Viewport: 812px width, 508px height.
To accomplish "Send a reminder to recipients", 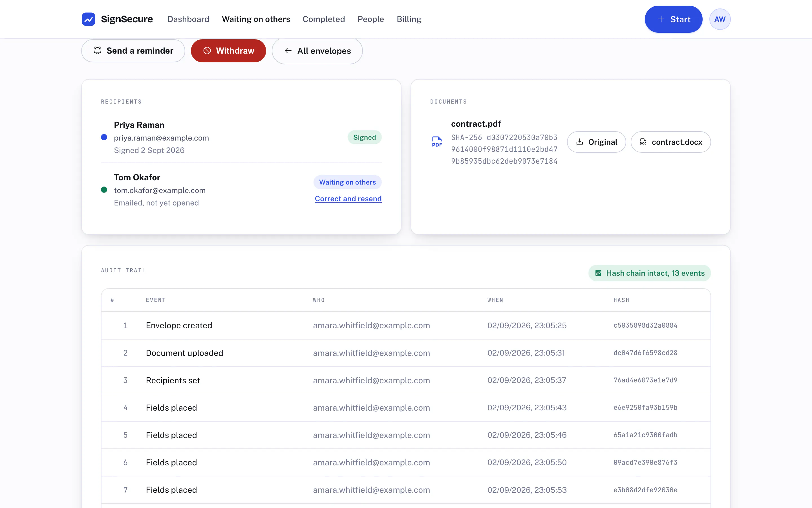I will point(133,51).
